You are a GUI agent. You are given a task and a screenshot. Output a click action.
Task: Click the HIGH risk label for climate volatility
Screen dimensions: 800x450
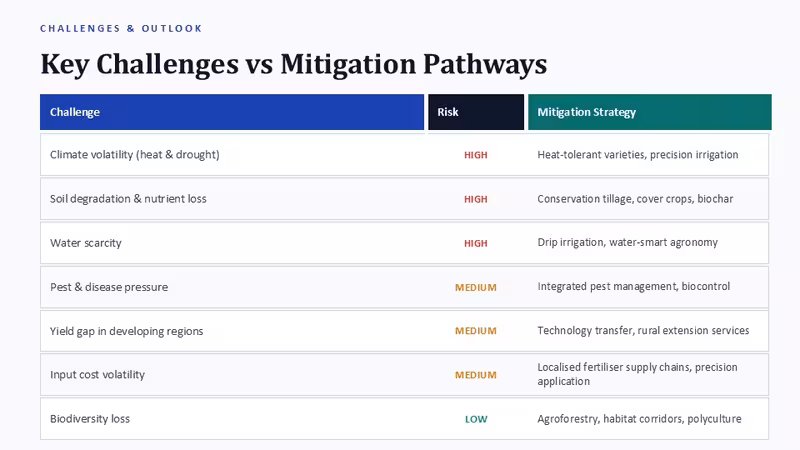tap(476, 155)
